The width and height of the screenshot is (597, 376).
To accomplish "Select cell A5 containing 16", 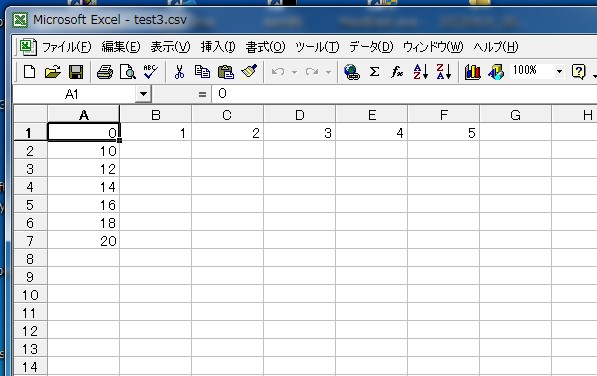I will point(83,205).
